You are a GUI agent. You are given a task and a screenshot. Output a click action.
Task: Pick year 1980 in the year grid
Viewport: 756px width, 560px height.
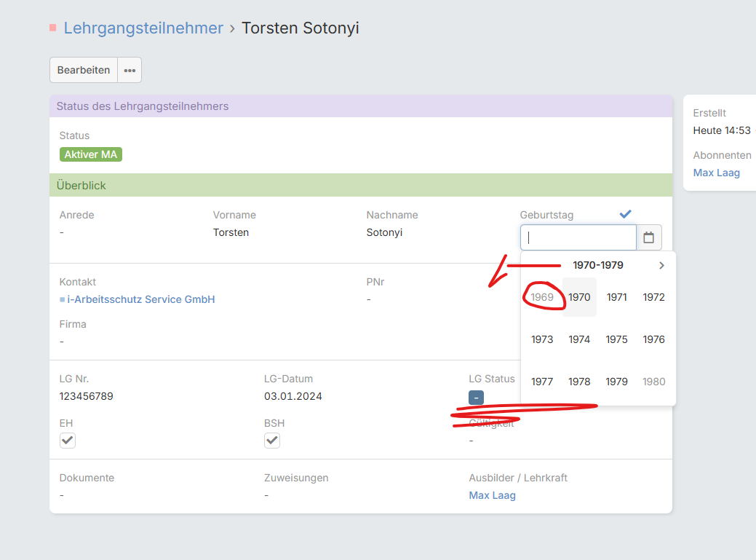point(653,382)
